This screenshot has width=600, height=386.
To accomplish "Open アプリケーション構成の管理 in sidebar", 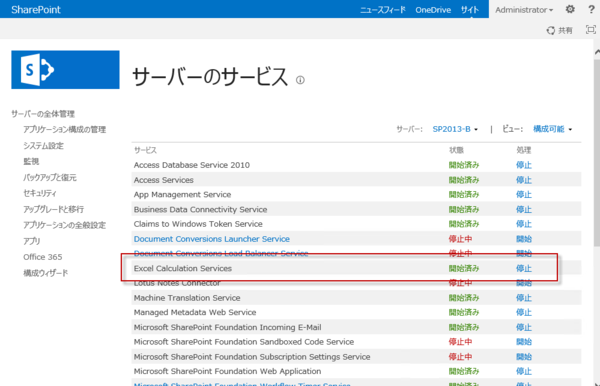I will [65, 130].
